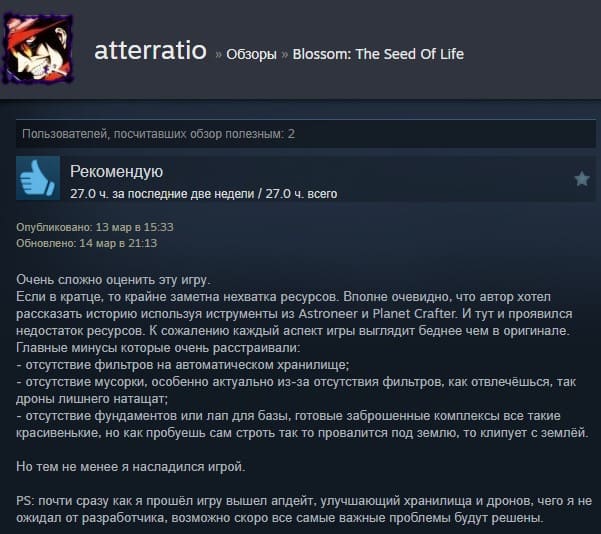Click the Опубликовано: 13 мар date
The width and height of the screenshot is (601, 534).
pyautogui.click(x=95, y=227)
